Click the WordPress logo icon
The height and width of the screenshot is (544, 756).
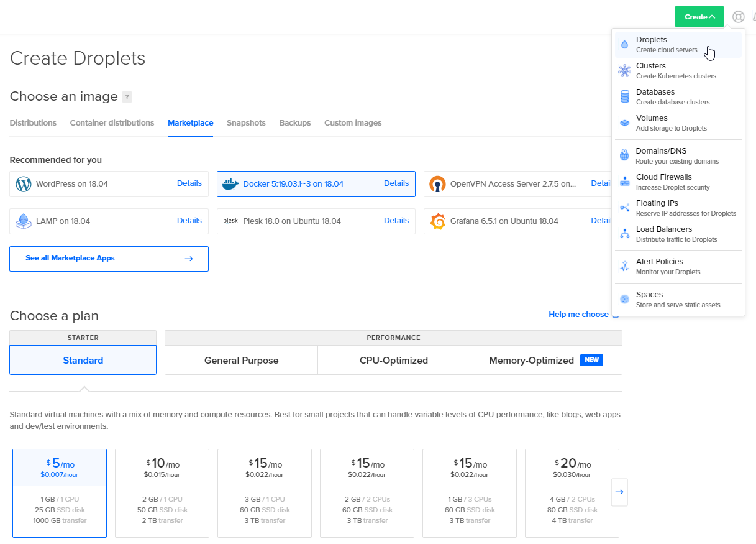click(23, 184)
